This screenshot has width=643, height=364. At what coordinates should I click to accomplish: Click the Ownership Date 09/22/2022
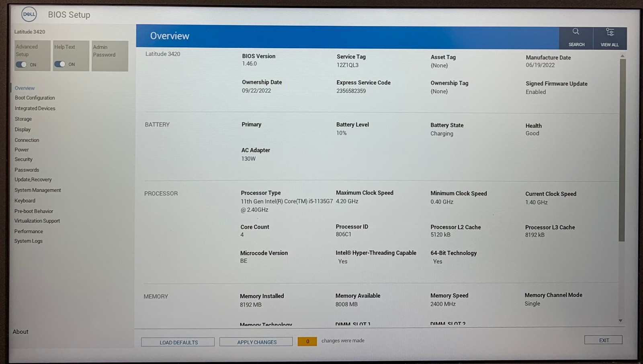[x=256, y=90]
